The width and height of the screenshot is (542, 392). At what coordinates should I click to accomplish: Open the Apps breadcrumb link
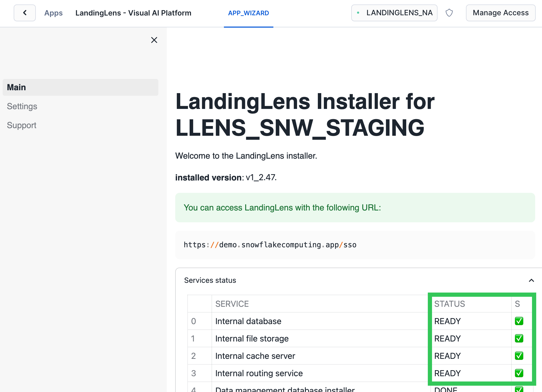(53, 13)
